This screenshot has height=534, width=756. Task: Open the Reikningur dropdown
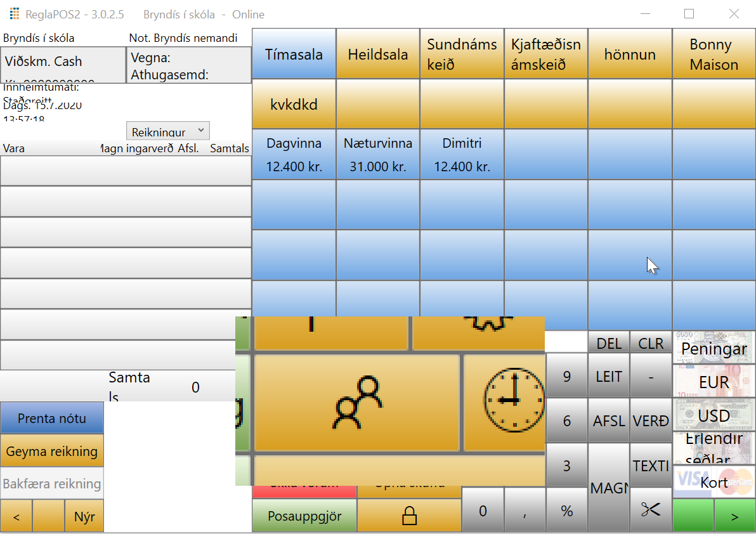point(168,131)
